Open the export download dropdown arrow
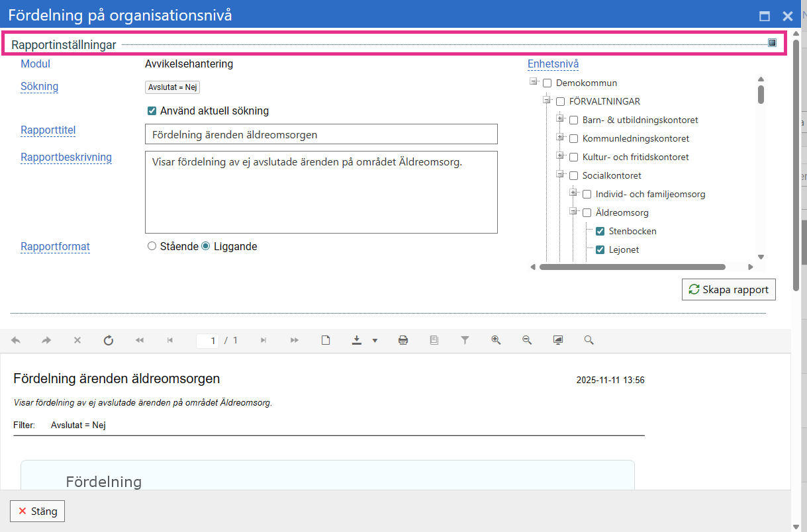 click(375, 341)
